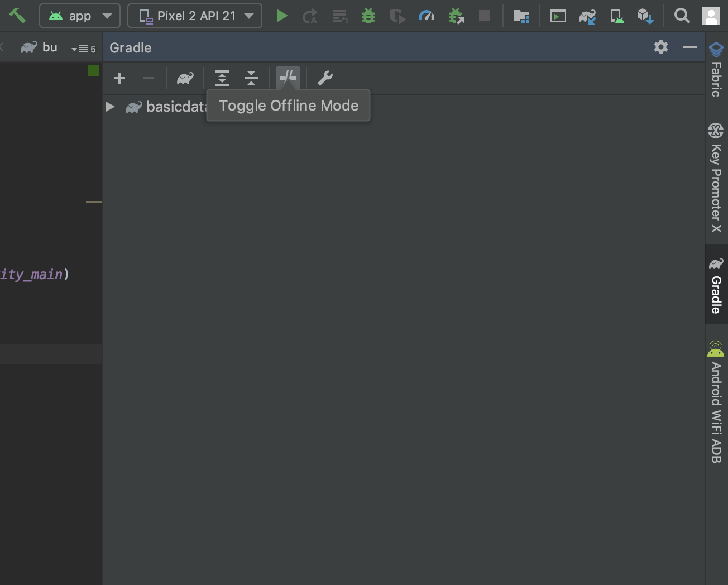
Task: Open the SDK Manager icon
Action: pos(645,16)
